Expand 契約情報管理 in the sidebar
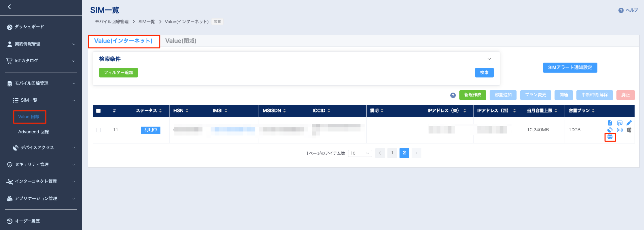The image size is (644, 230). 41,44
